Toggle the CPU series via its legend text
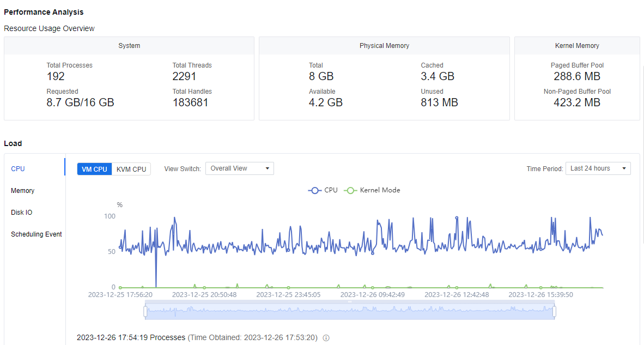This screenshot has height=345, width=644. coord(331,190)
